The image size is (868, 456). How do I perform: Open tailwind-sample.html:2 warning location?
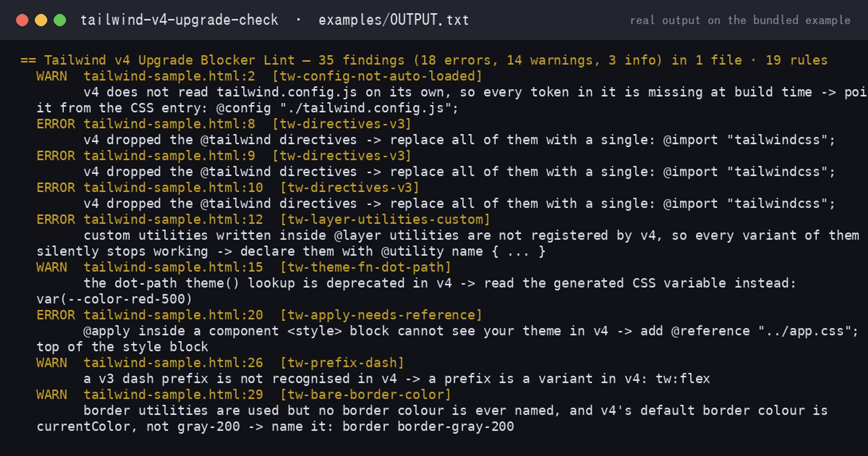coord(169,76)
